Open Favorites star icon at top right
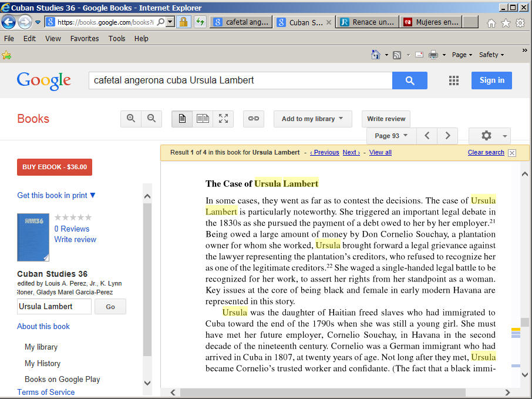The height and width of the screenshot is (399, 532). 506,23
